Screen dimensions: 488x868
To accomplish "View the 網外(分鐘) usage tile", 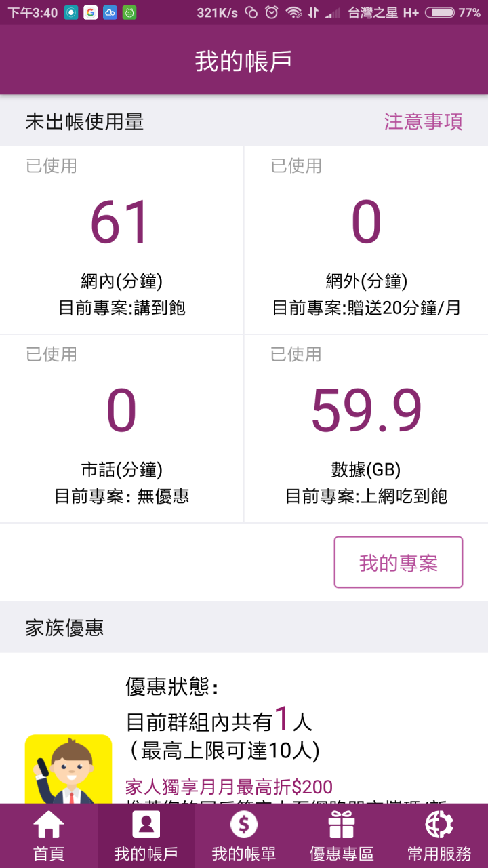I will 366,240.
